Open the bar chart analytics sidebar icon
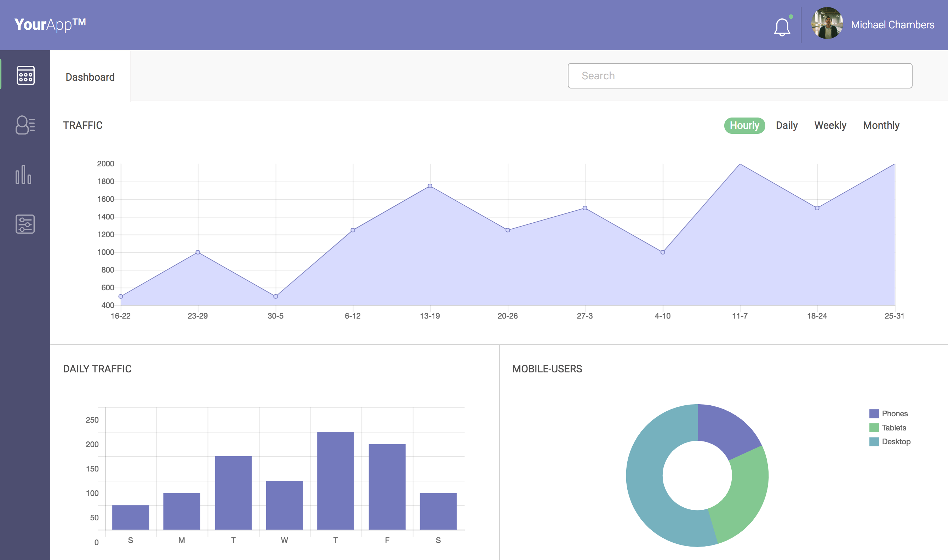 coord(23,175)
